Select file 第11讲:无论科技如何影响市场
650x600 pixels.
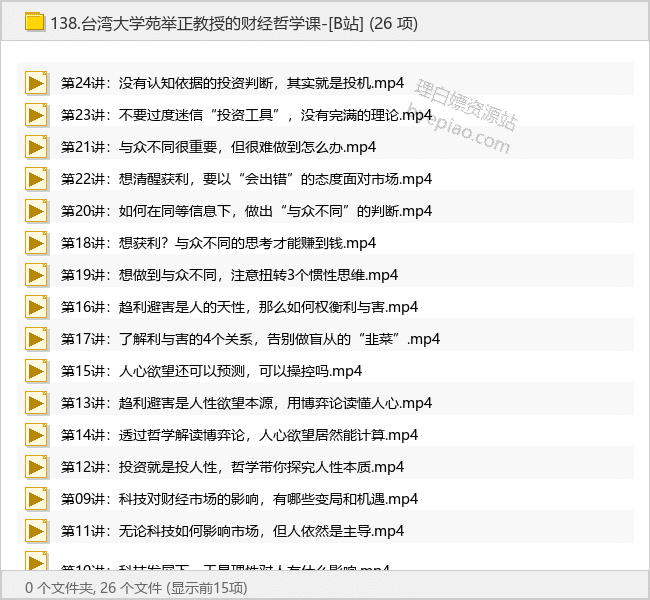(x=232, y=531)
